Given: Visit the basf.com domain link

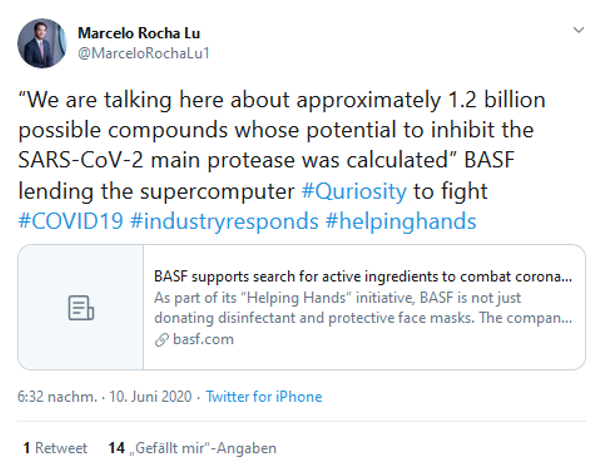Looking at the screenshot, I should coord(203,339).
